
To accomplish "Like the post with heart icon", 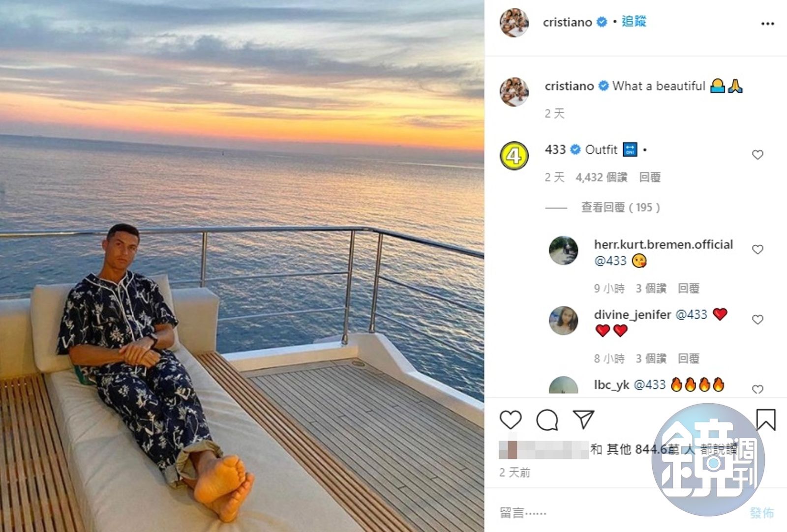I will 510,420.
